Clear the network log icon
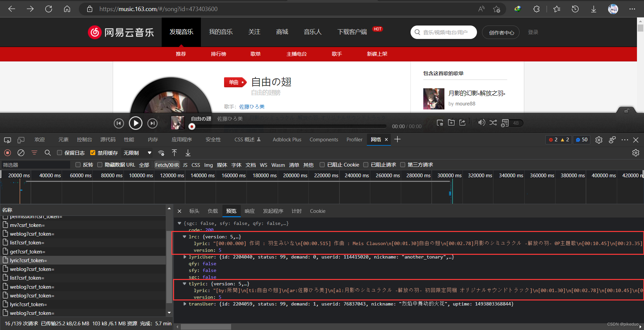 pyautogui.click(x=21, y=153)
